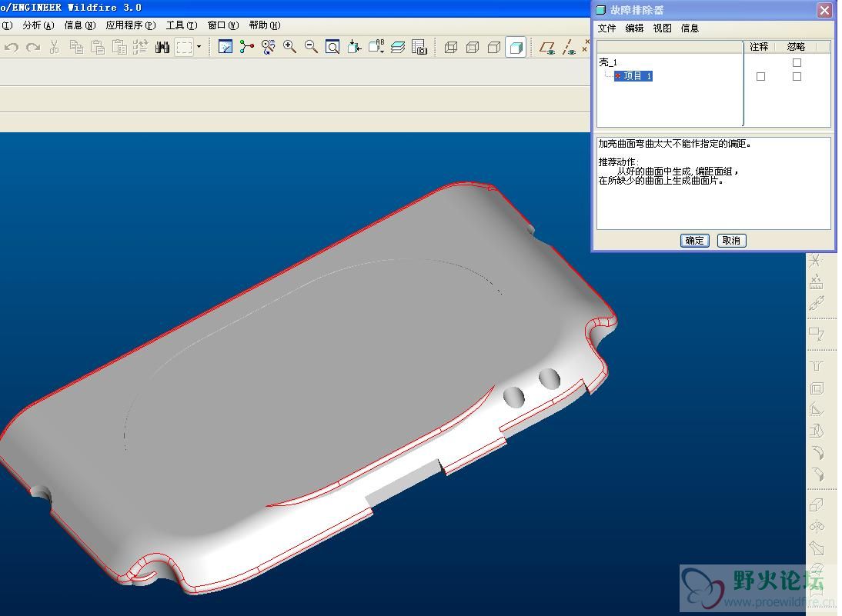Click the 注释 column header

[759, 47]
